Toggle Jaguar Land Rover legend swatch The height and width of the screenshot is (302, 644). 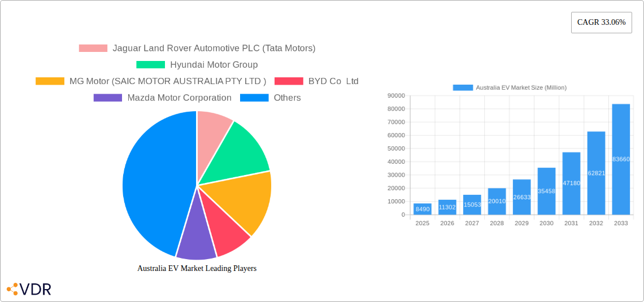click(x=93, y=49)
